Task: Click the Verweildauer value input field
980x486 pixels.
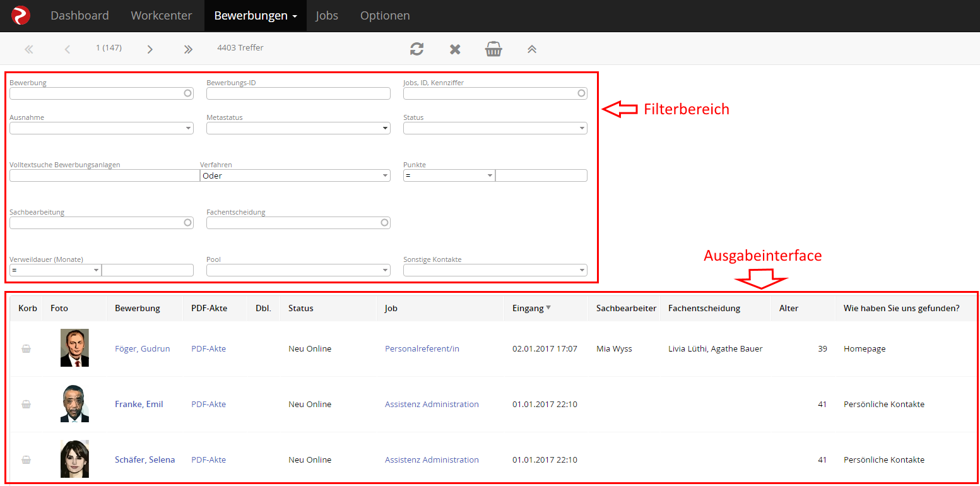Action: [148, 270]
